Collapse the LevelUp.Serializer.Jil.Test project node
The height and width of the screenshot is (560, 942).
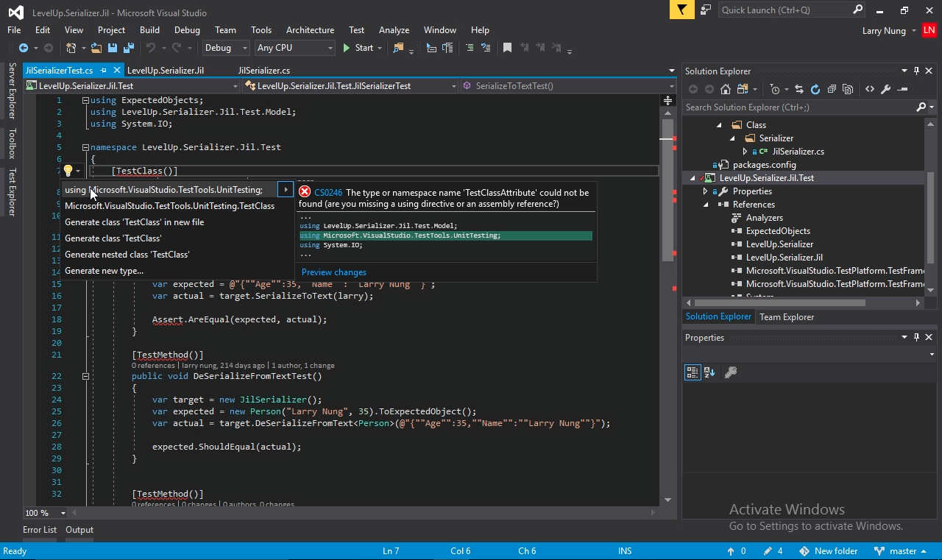(693, 178)
